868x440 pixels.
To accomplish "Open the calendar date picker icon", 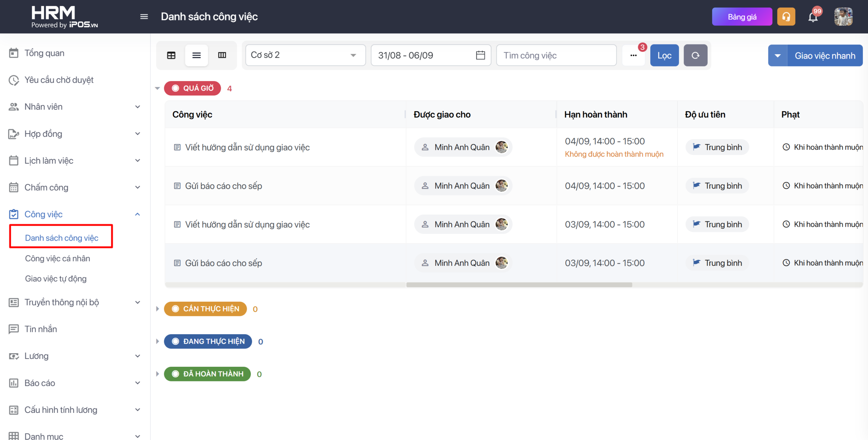I will [x=480, y=55].
